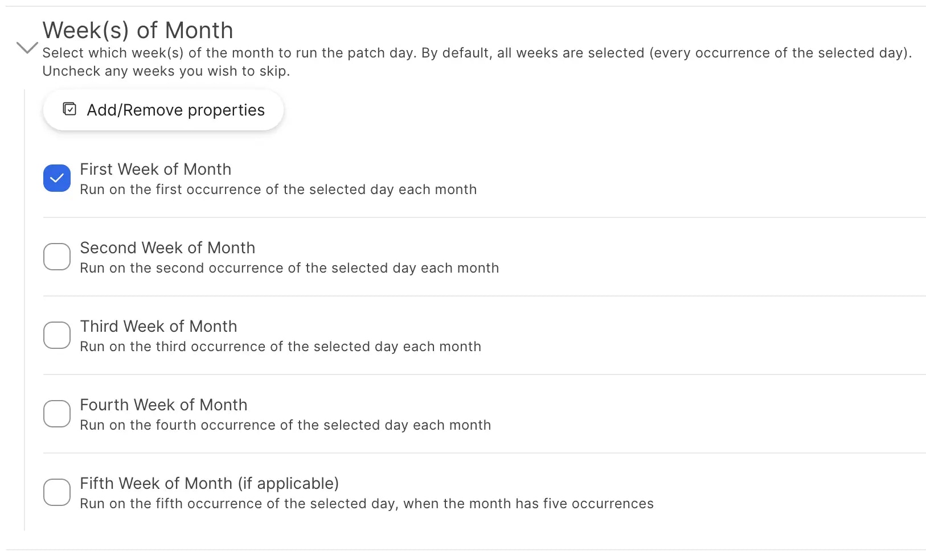Check the Fourth Week of Month box

click(56, 414)
